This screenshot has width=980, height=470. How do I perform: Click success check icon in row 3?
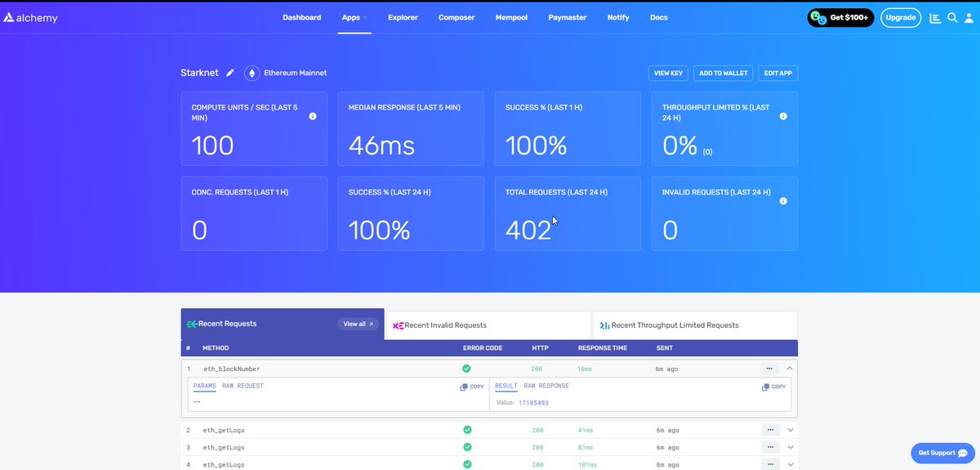coord(466,447)
